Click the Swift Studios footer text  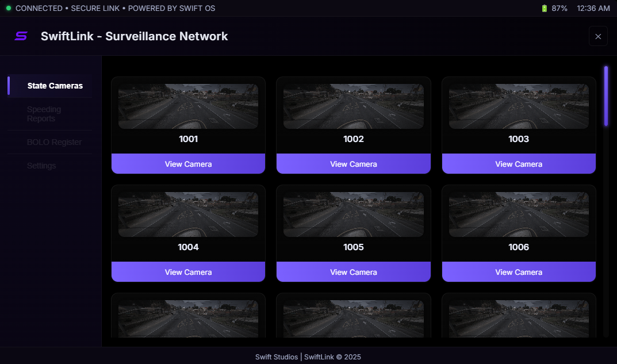tap(276, 357)
